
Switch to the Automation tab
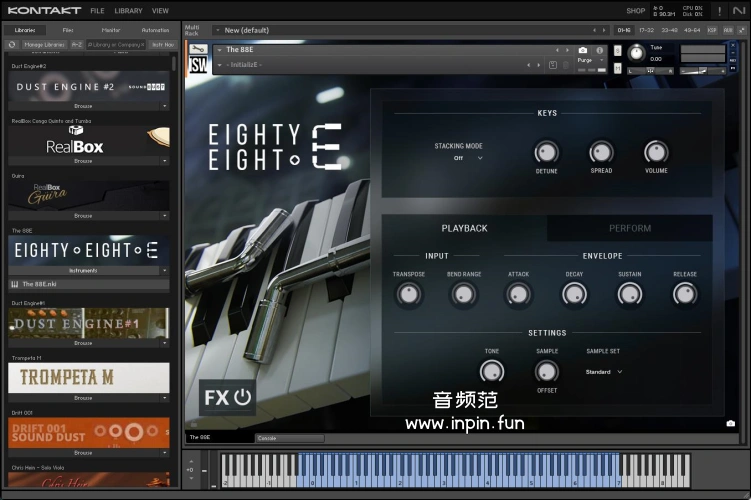click(x=155, y=30)
